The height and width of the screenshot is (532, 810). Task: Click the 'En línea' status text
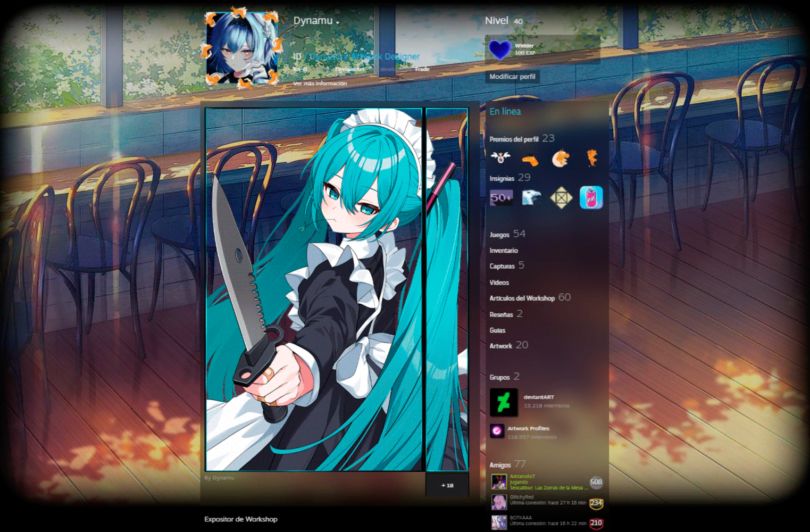[x=505, y=111]
